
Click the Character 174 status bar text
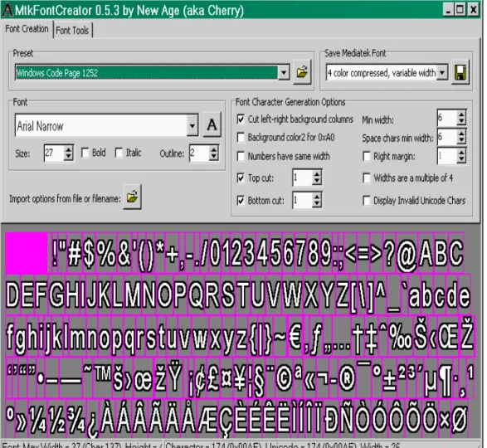[283, 445]
